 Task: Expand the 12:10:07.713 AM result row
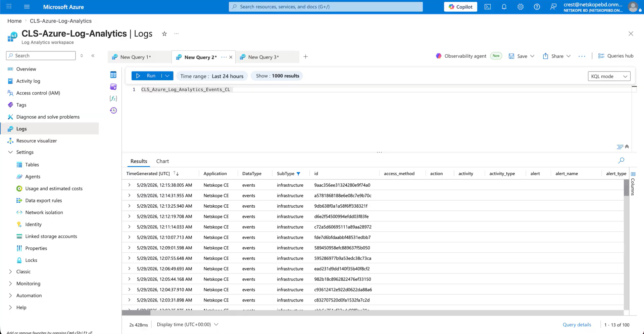click(x=129, y=237)
